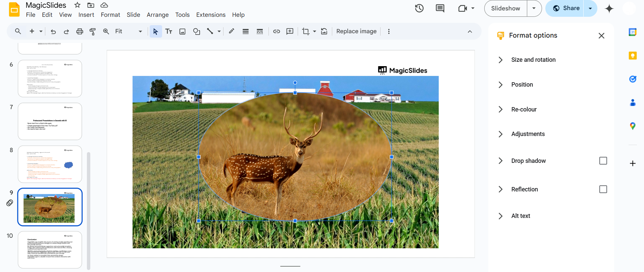This screenshot has height=272, width=644.
Task: Select the text box tool
Action: point(169,31)
